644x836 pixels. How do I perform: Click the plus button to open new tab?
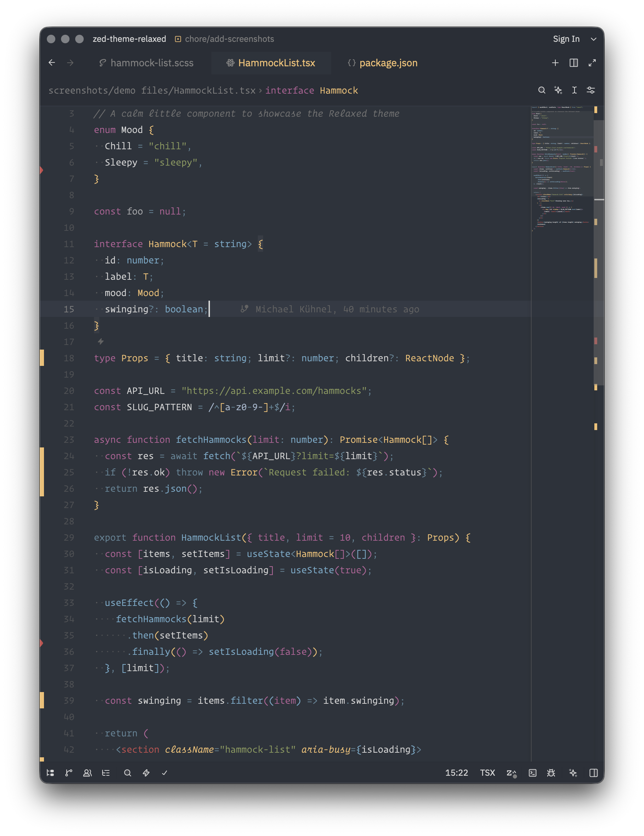[x=555, y=63]
